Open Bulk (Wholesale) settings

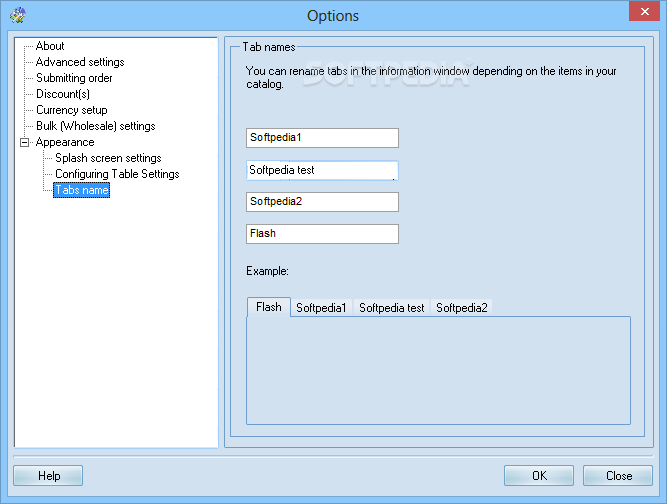pos(96,126)
